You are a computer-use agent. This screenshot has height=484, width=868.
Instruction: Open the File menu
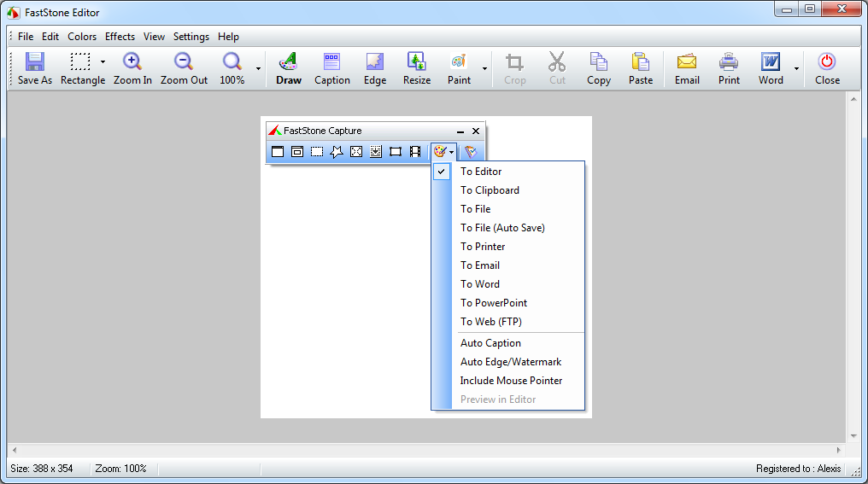26,37
